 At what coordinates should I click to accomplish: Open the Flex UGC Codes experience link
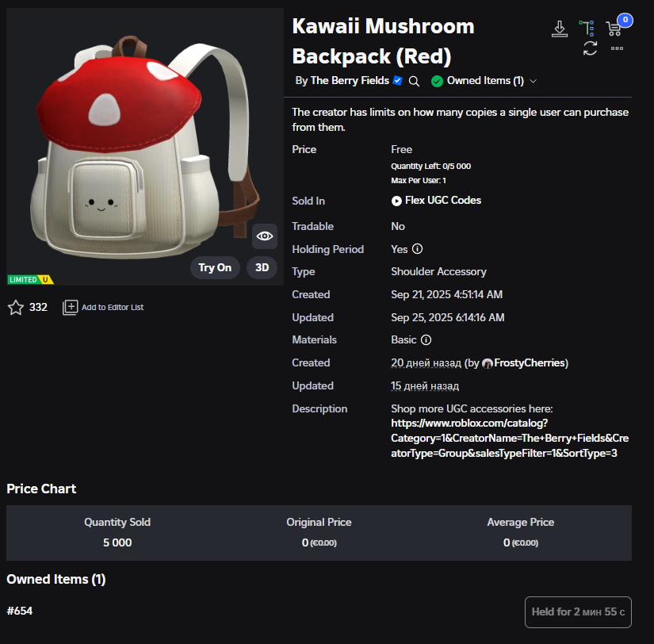(443, 201)
